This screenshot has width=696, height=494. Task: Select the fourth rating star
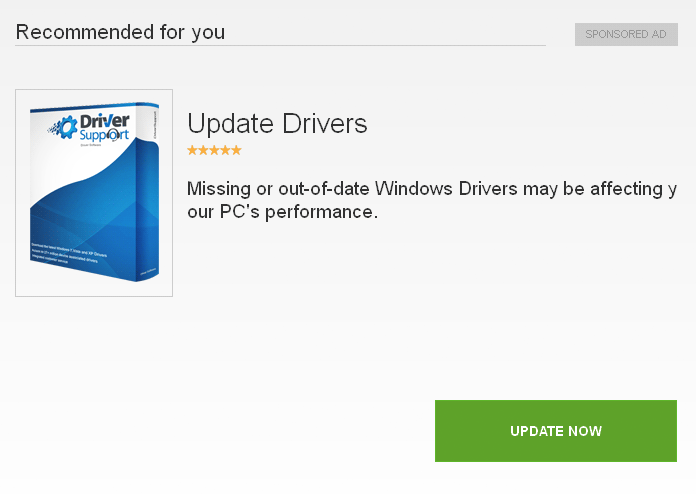[x=225, y=150]
